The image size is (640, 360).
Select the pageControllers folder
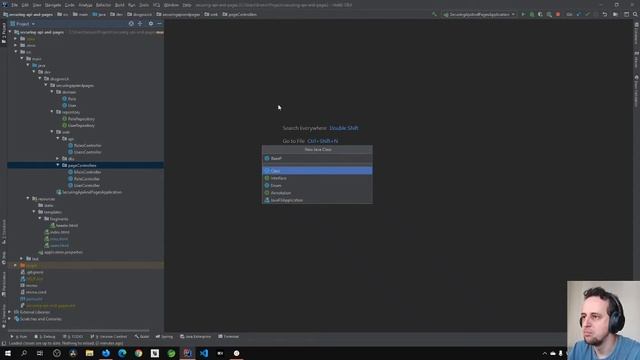click(82, 165)
